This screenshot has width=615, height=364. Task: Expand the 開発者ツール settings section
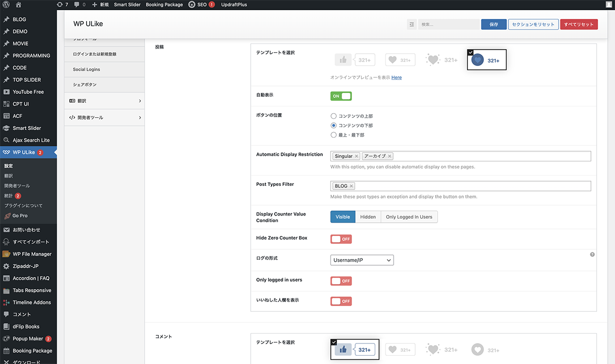pos(104,118)
